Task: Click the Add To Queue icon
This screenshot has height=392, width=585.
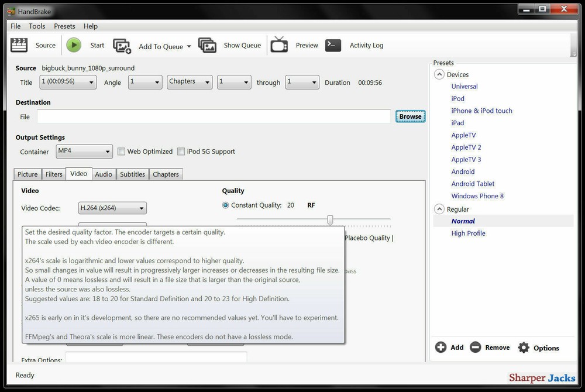Action: 122,45
